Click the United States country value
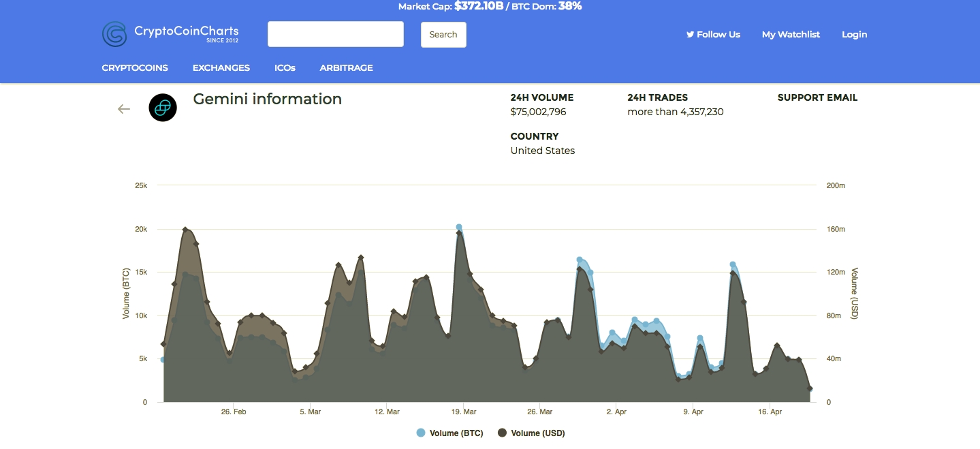This screenshot has height=449, width=980. click(543, 151)
